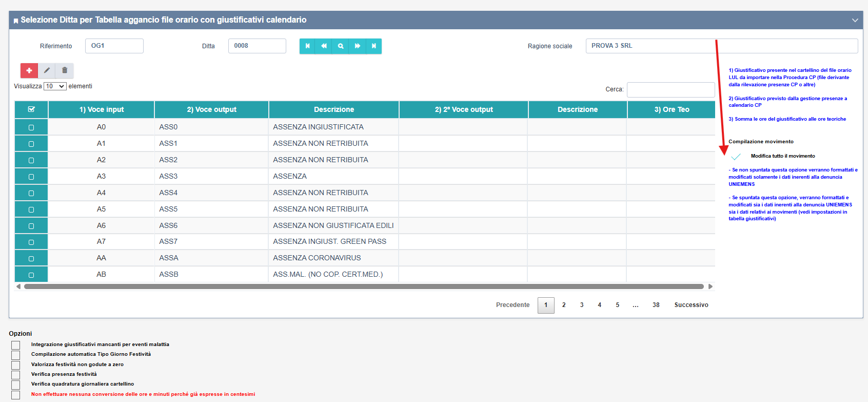Focus the Cerca search box
The width and height of the screenshot is (868, 402).
pyautogui.click(x=671, y=89)
